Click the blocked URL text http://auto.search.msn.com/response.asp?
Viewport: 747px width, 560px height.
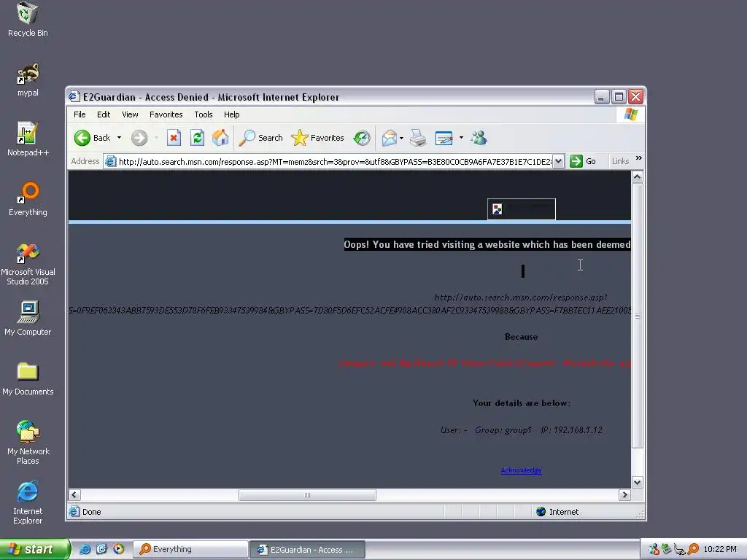(x=520, y=297)
